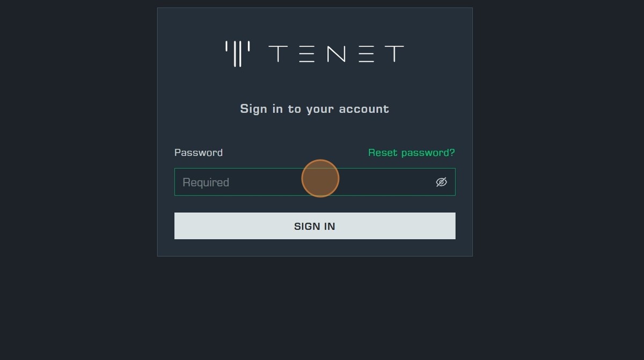The width and height of the screenshot is (644, 360).
Task: Click empty card area below SIGN IN button
Action: point(315,247)
